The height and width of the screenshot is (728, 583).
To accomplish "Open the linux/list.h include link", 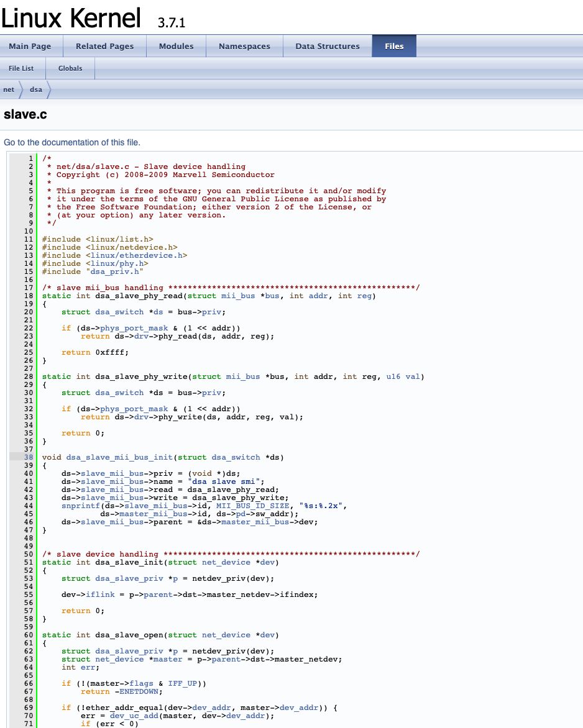I will [119, 239].
